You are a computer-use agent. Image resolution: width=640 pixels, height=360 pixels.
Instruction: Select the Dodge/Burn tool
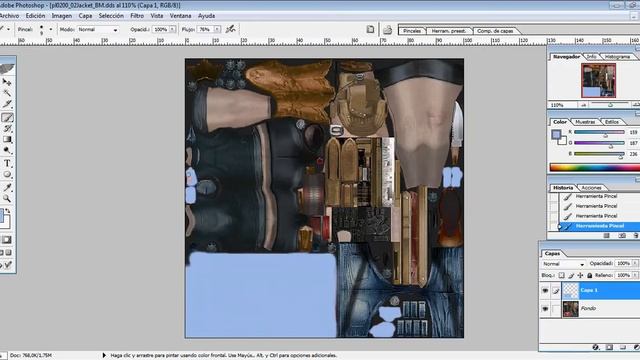point(7,151)
